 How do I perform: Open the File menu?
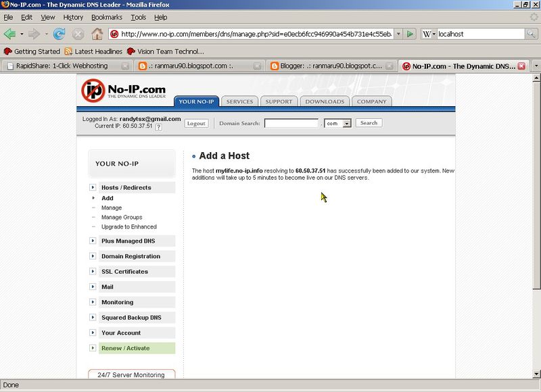[x=8, y=18]
